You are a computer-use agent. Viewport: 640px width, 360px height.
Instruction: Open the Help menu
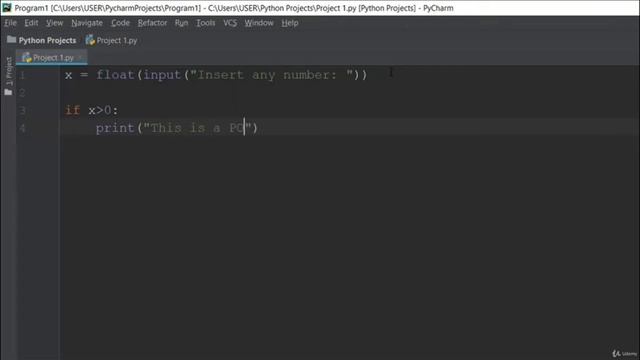pos(289,23)
